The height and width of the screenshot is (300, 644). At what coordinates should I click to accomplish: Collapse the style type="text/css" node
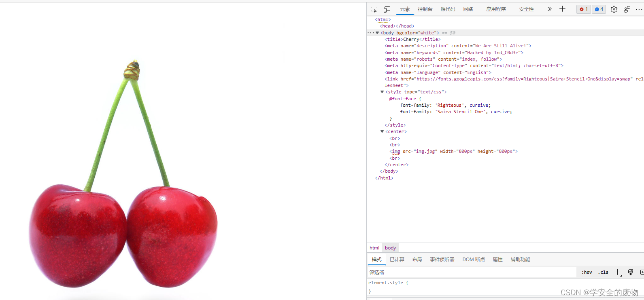tap(382, 92)
